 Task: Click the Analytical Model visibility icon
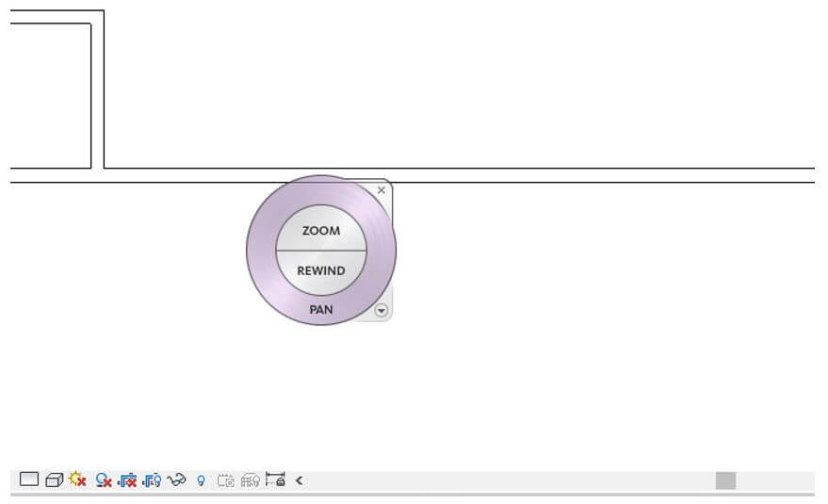pyautogui.click(x=251, y=480)
